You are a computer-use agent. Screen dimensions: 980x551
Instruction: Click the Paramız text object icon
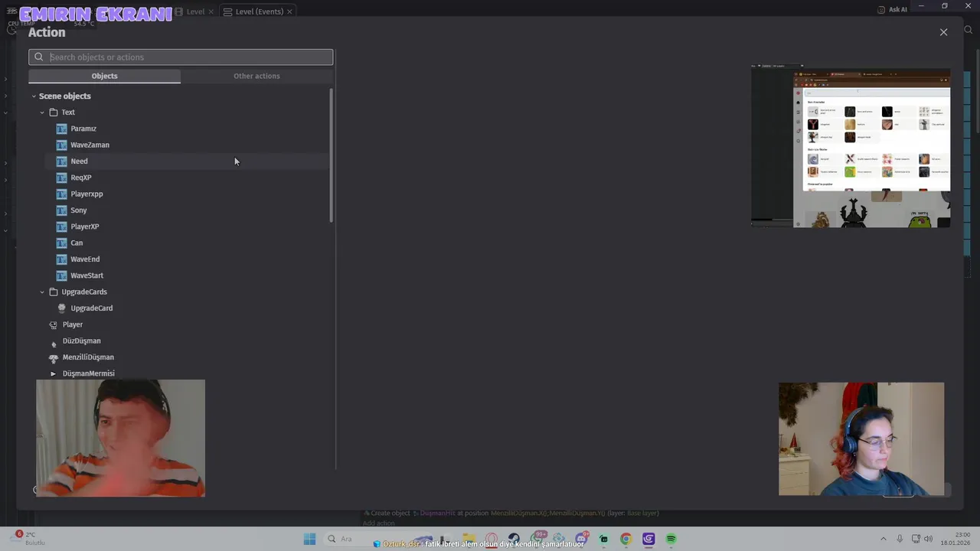(x=61, y=129)
